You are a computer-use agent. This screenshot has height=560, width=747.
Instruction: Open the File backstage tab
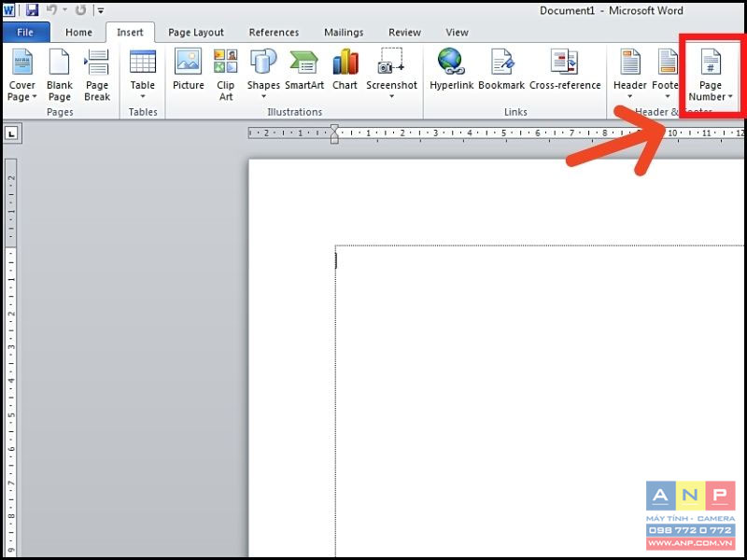click(x=26, y=33)
